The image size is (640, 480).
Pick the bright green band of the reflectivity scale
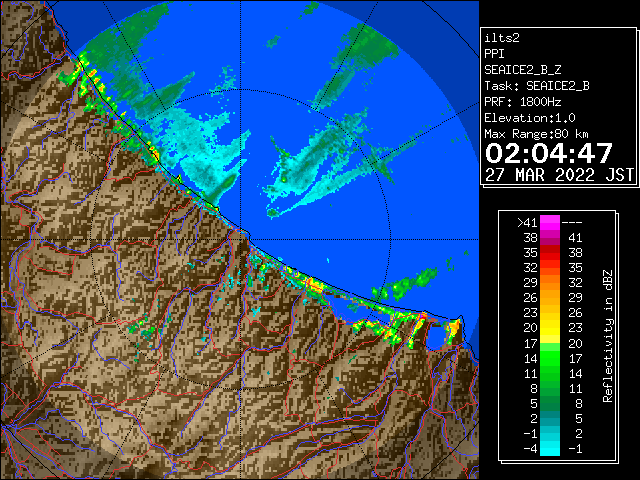(550, 358)
